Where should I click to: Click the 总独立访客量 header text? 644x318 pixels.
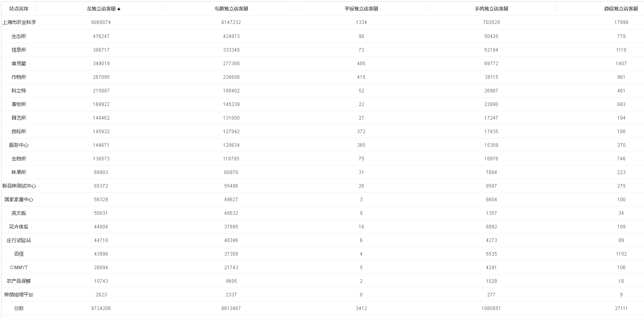tap(101, 9)
